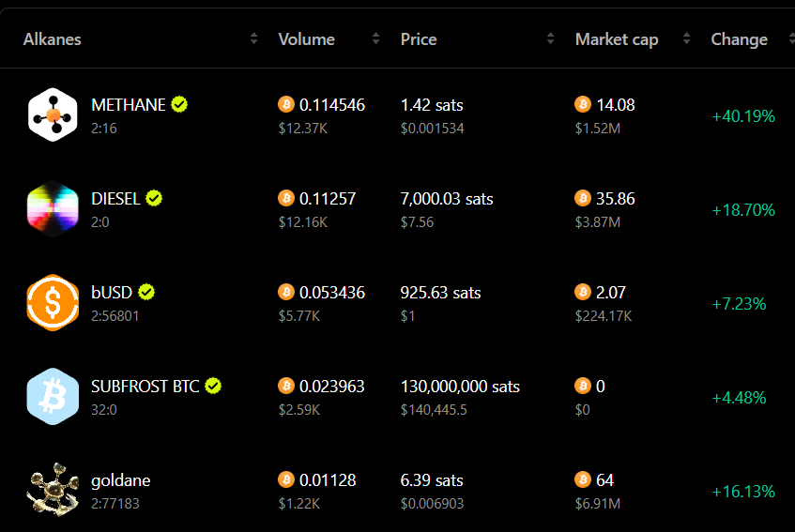
Task: Click METHANE ID 2:16
Action: tap(104, 129)
